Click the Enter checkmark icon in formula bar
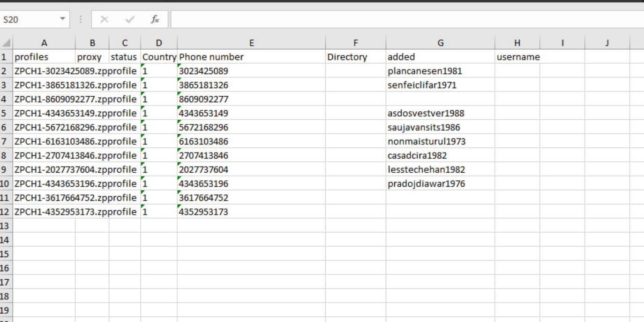 click(130, 20)
